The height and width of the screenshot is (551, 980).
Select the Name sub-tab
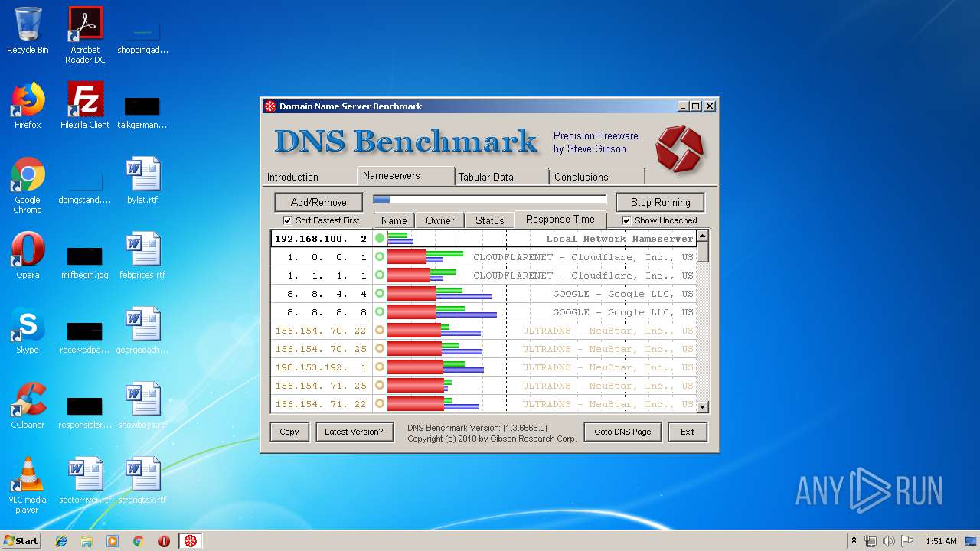[x=394, y=220]
